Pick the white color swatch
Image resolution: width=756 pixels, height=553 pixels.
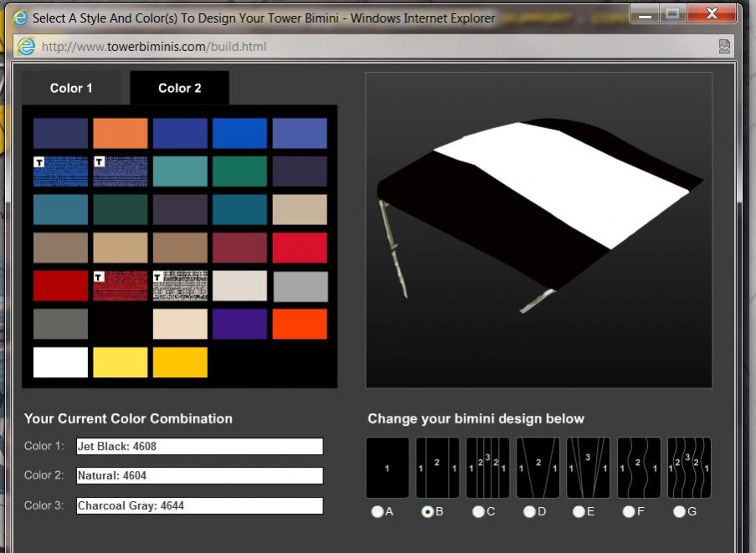pyautogui.click(x=60, y=362)
